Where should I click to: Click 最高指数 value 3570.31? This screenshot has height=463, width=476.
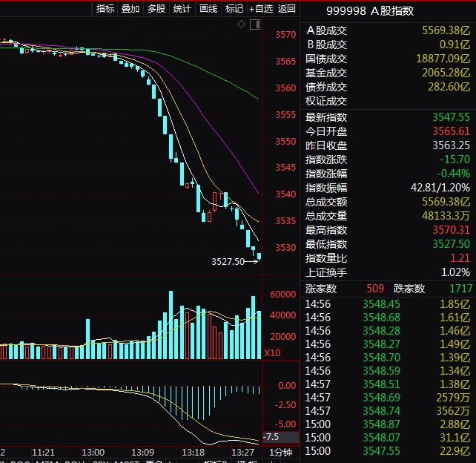[451, 230]
